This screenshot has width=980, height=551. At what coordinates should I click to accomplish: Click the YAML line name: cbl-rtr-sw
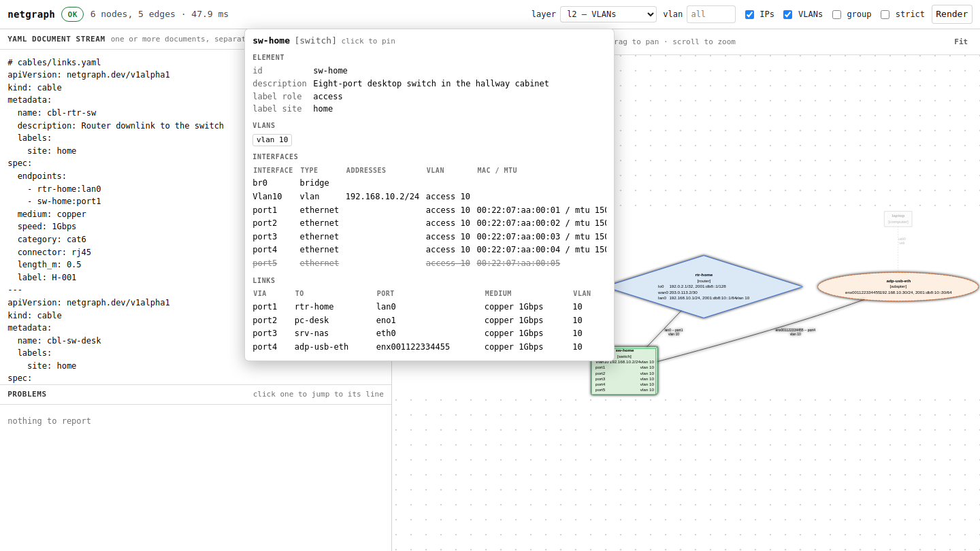tap(57, 113)
